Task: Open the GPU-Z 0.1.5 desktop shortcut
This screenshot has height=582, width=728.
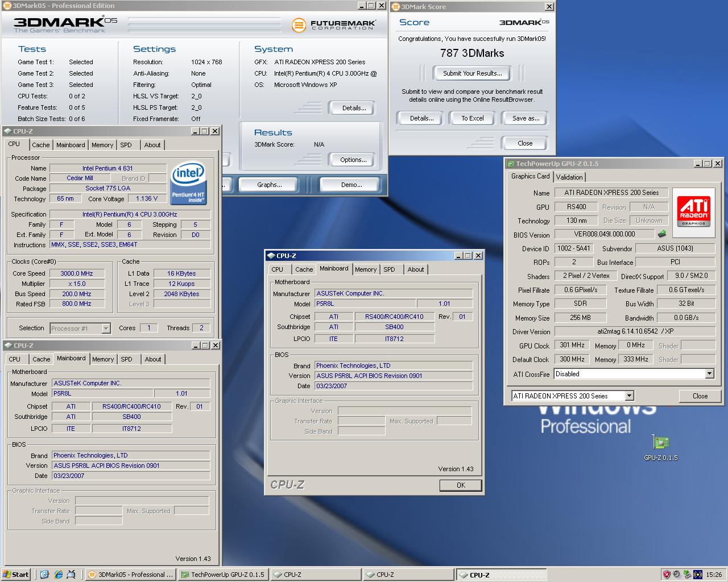Action: click(660, 447)
